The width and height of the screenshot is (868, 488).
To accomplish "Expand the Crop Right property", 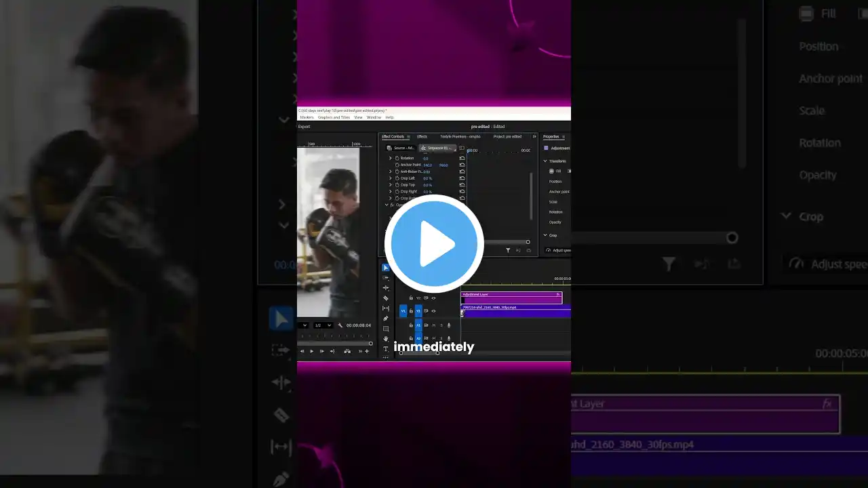I will pos(391,192).
